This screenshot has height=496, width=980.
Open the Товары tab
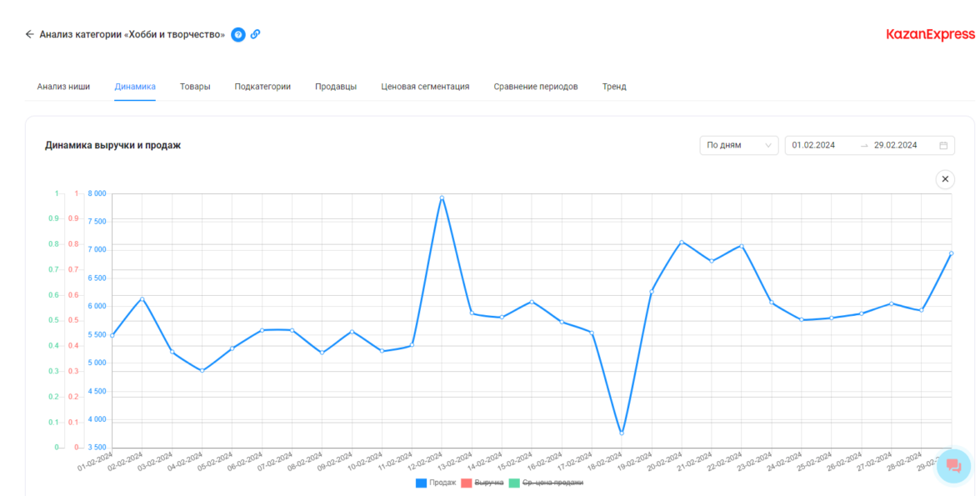pyautogui.click(x=195, y=87)
